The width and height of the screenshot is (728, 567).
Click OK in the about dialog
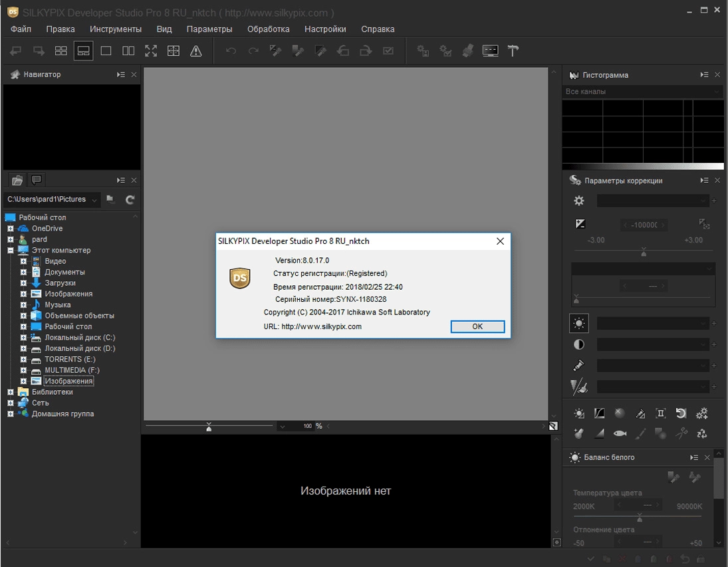pyautogui.click(x=478, y=326)
